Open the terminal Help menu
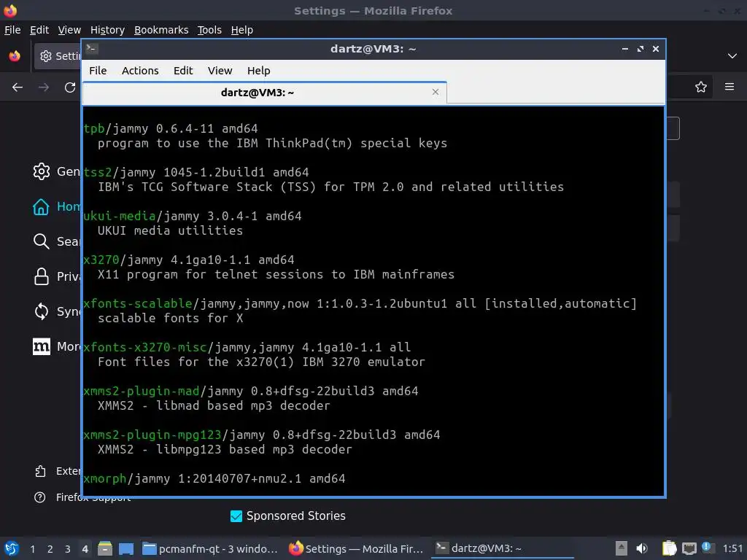 pos(259,71)
